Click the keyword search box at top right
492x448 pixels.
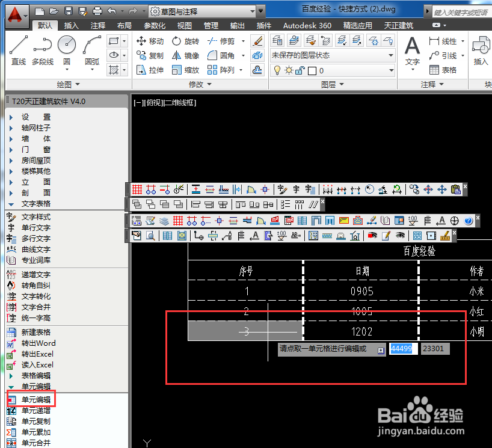462,12
